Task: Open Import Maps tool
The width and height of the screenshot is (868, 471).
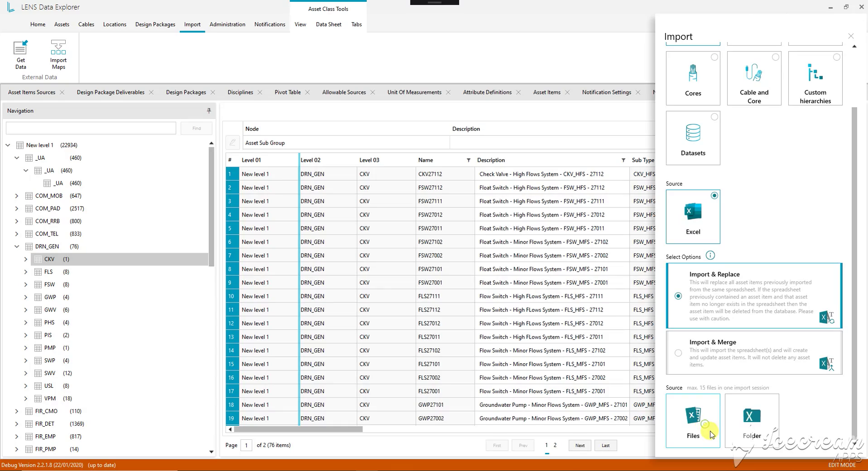Action: [58, 54]
